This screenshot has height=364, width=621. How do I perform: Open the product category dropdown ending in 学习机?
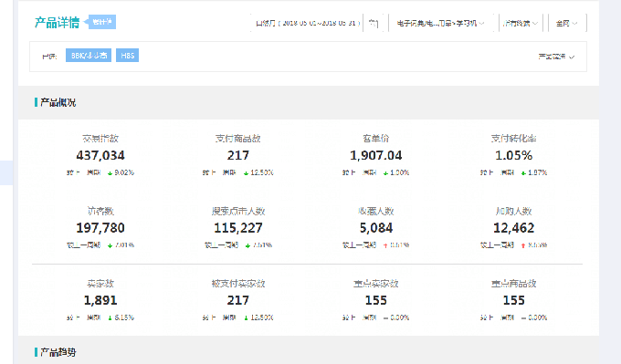(441, 24)
